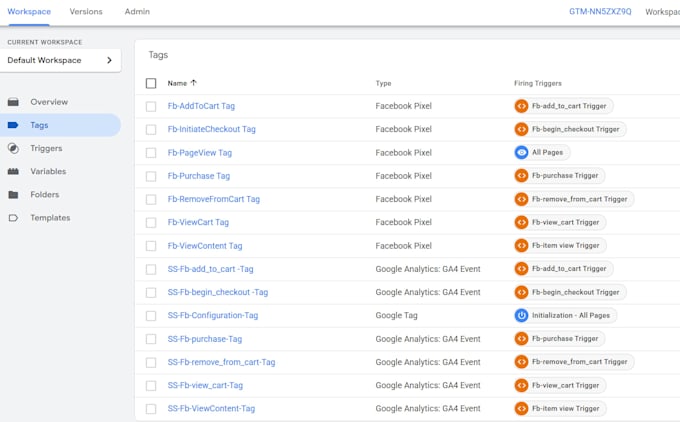Click the Type column header
The width and height of the screenshot is (680, 422).
(383, 83)
